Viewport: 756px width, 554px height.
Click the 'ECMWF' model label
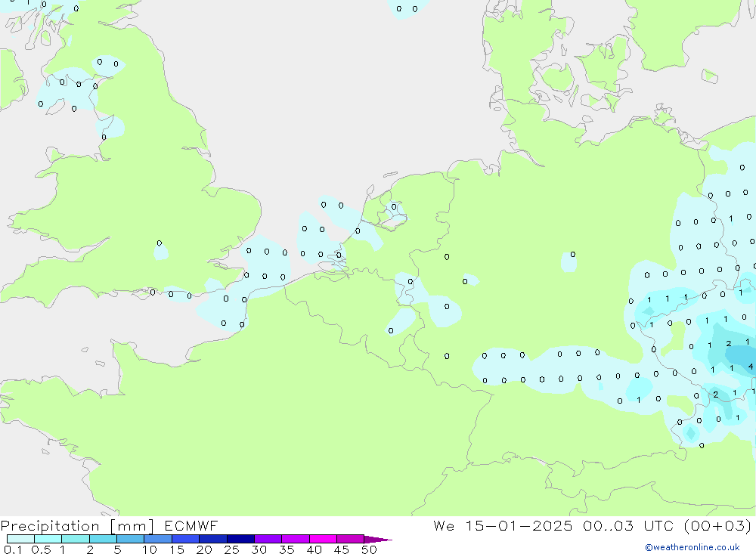(191, 525)
